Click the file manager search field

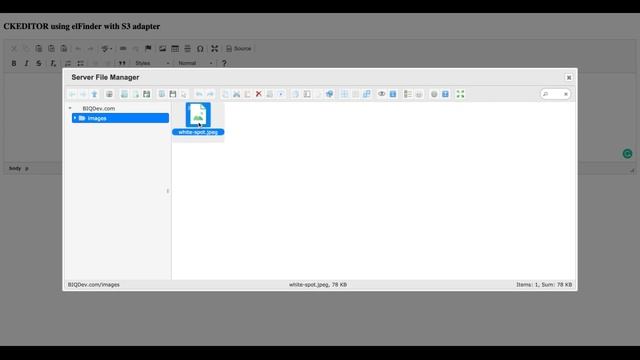555,94
